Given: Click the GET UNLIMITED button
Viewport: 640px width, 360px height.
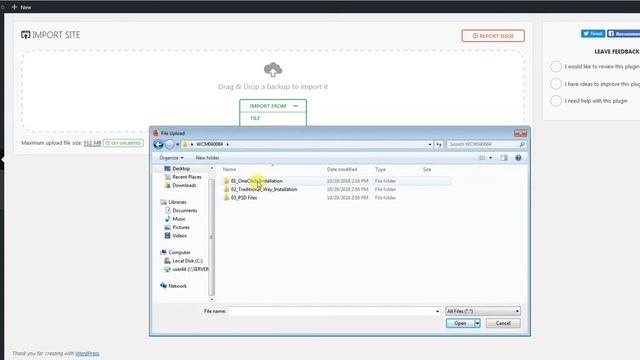Looking at the screenshot, I should [124, 143].
